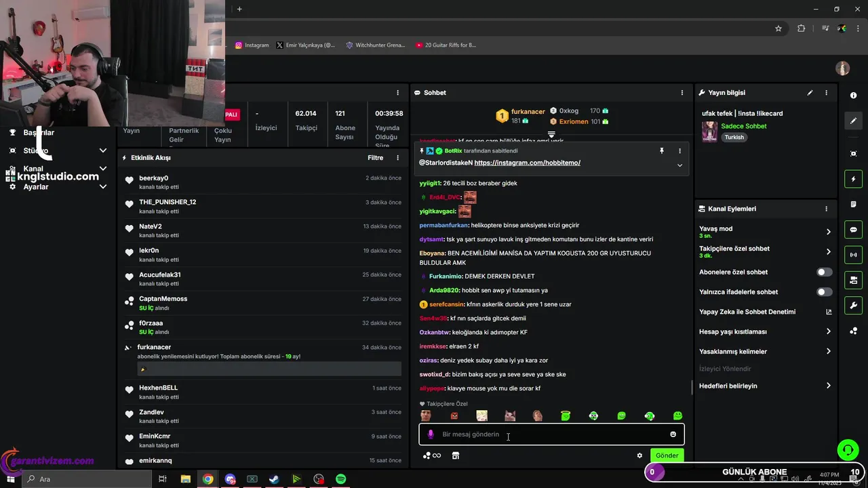
Task: Open the Yayın bilgisi edit pencil
Action: point(810,93)
